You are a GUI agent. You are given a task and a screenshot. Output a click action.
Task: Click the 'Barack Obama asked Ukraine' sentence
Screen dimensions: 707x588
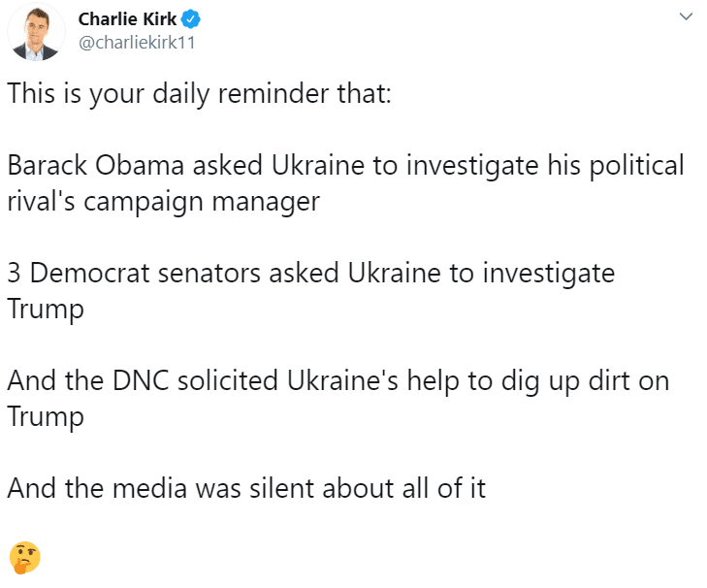[x=346, y=166]
